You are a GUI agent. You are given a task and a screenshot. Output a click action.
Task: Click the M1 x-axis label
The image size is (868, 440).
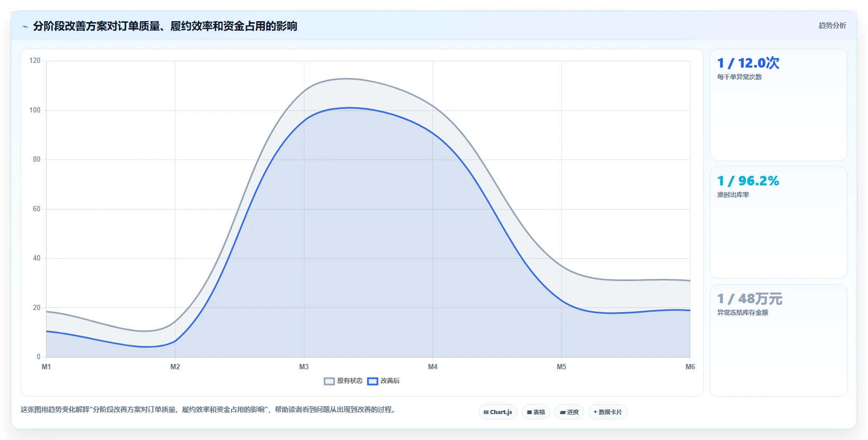tap(47, 367)
